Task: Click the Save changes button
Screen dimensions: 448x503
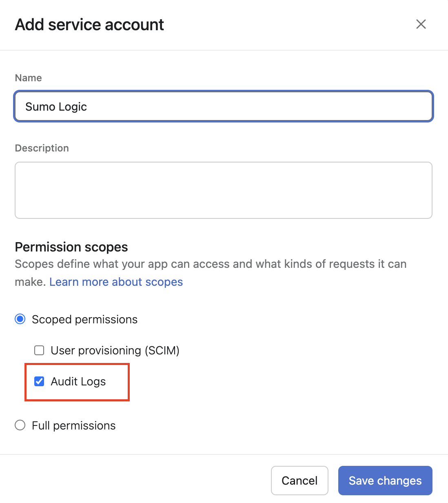Action: [385, 481]
